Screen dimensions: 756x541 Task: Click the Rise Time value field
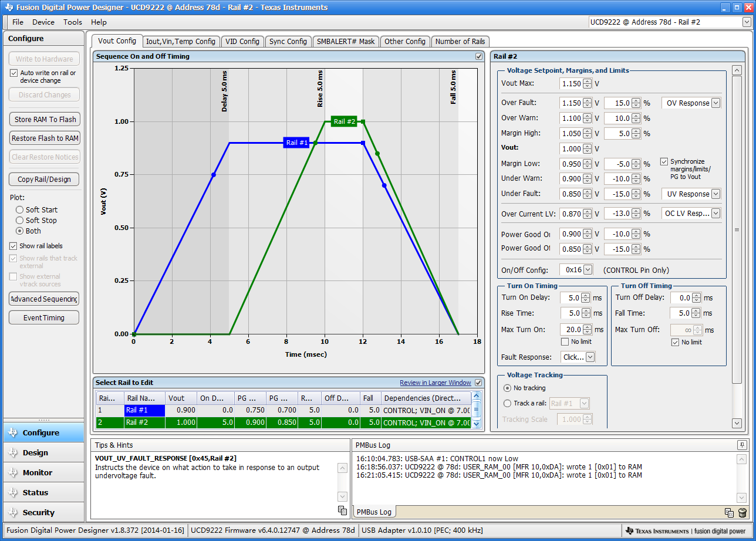[570, 313]
